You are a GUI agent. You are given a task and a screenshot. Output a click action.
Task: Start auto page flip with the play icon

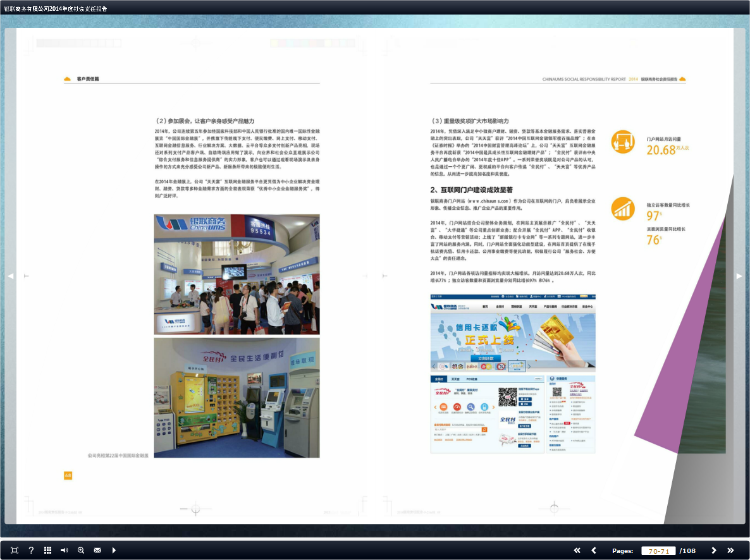pos(114,551)
